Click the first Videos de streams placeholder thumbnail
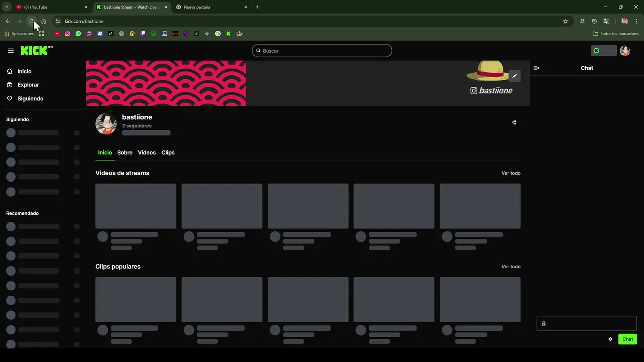This screenshot has width=644, height=362. pyautogui.click(x=136, y=206)
